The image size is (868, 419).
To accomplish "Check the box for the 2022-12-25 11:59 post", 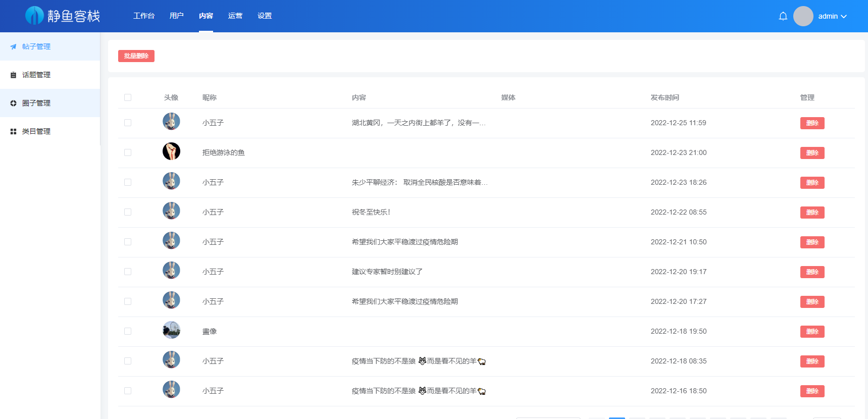I will point(128,123).
